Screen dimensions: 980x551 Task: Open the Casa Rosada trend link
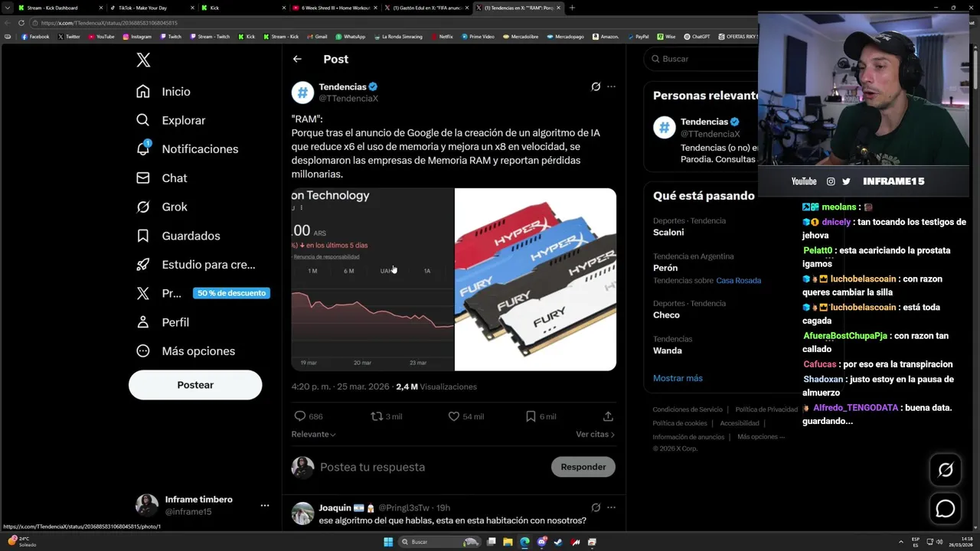click(738, 281)
